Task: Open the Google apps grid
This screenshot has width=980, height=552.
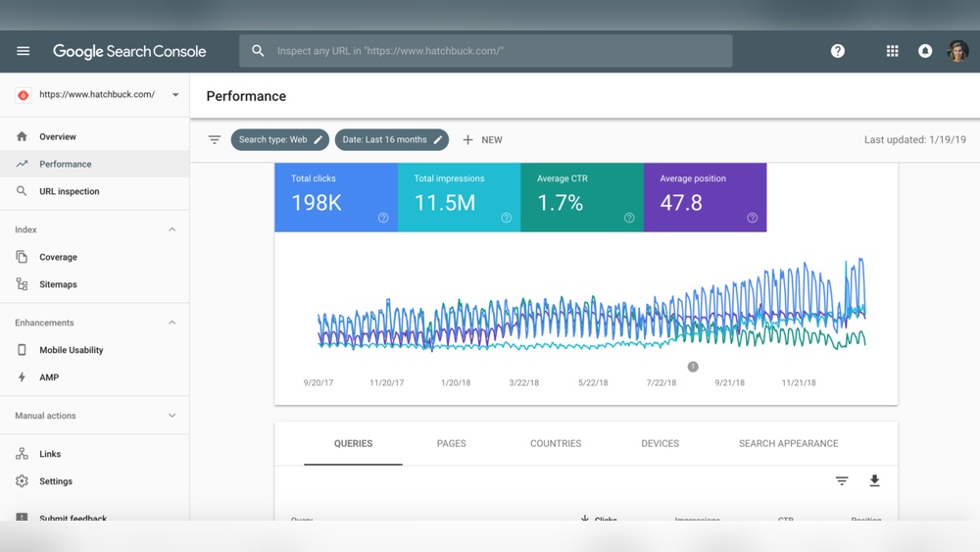Action: 892,51
